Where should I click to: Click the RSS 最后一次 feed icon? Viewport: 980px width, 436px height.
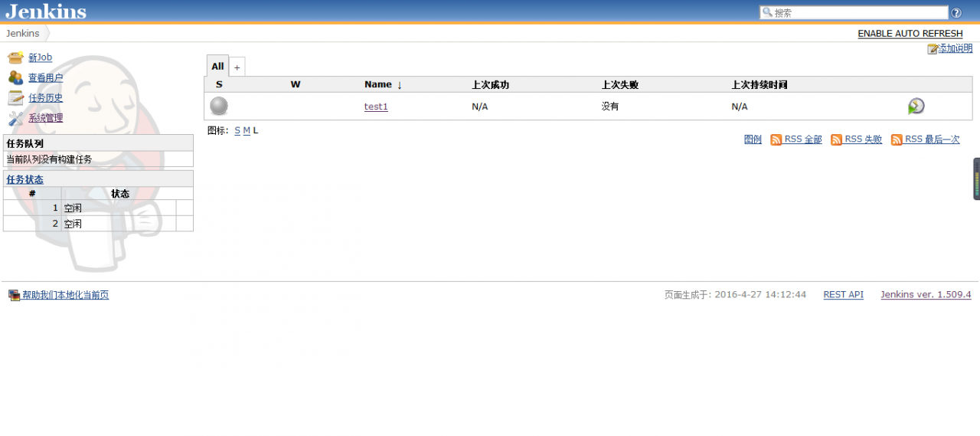click(x=897, y=139)
